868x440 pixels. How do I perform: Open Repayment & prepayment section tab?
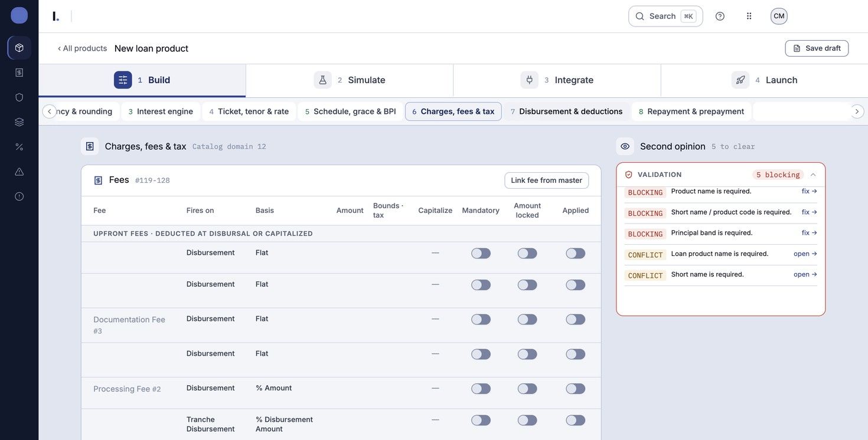click(x=691, y=111)
